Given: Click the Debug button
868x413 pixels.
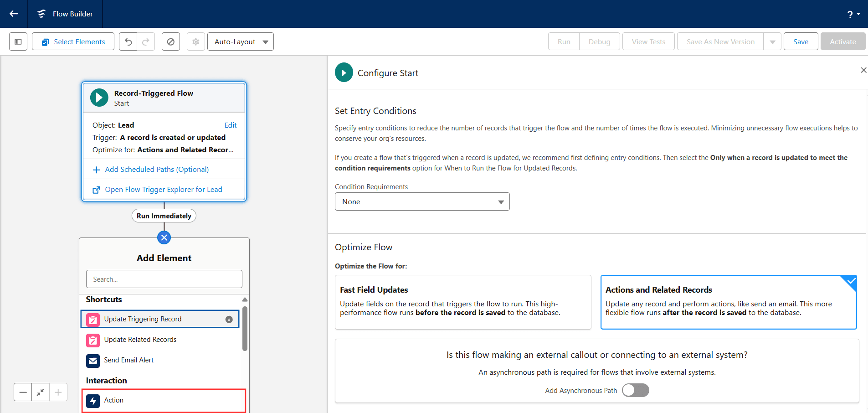Looking at the screenshot, I should tap(599, 41).
